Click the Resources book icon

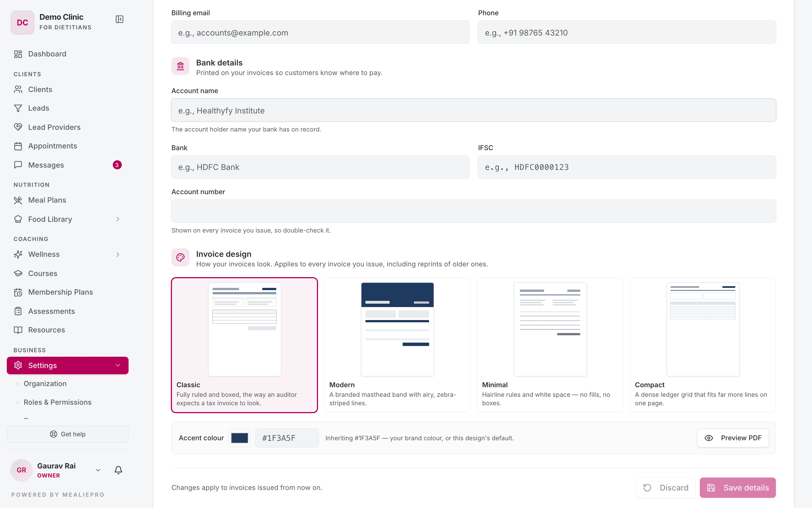[x=18, y=330]
